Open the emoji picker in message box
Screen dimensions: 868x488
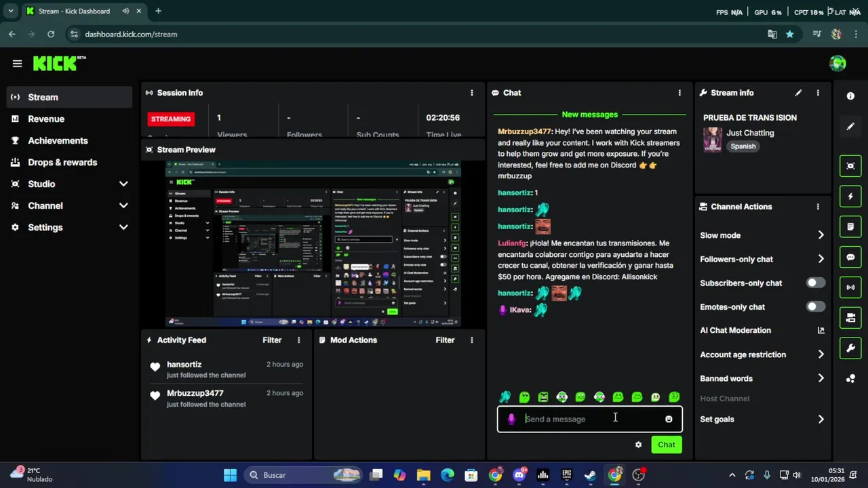[x=669, y=419]
